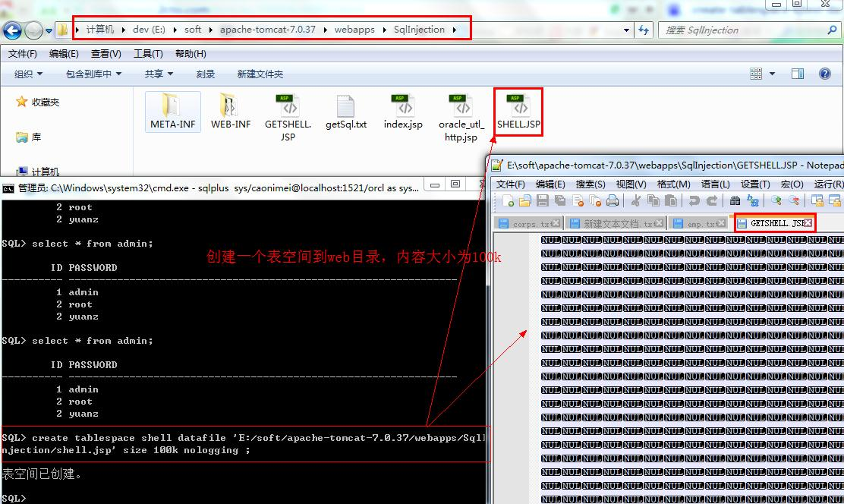Toggle the preview pane icon
The image size is (844, 504).
[798, 74]
